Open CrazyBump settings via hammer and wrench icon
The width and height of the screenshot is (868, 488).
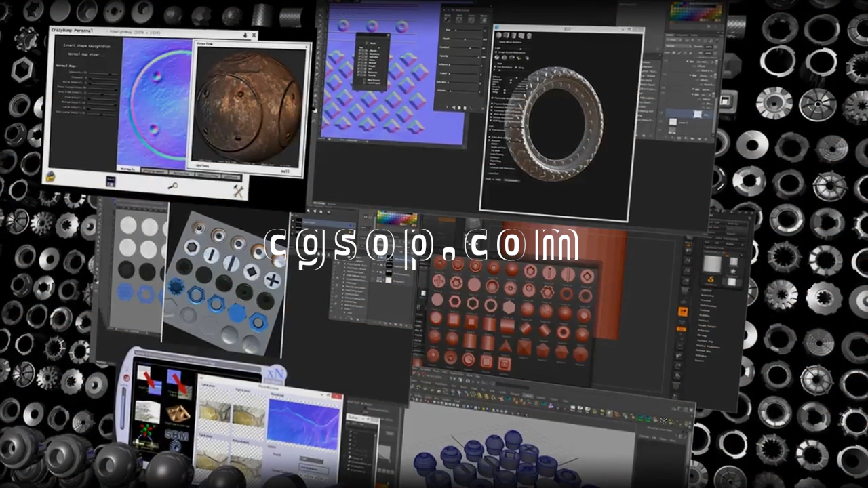(238, 191)
